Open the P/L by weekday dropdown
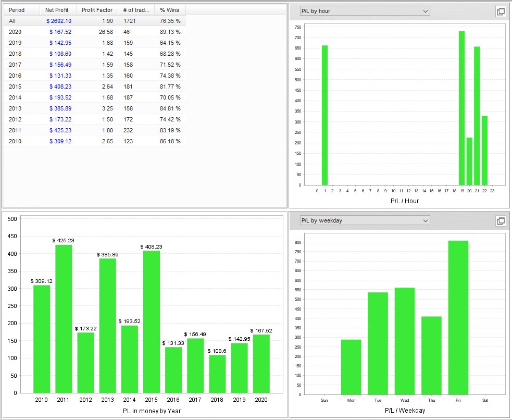The width and height of the screenshot is (512, 420). [x=365, y=220]
